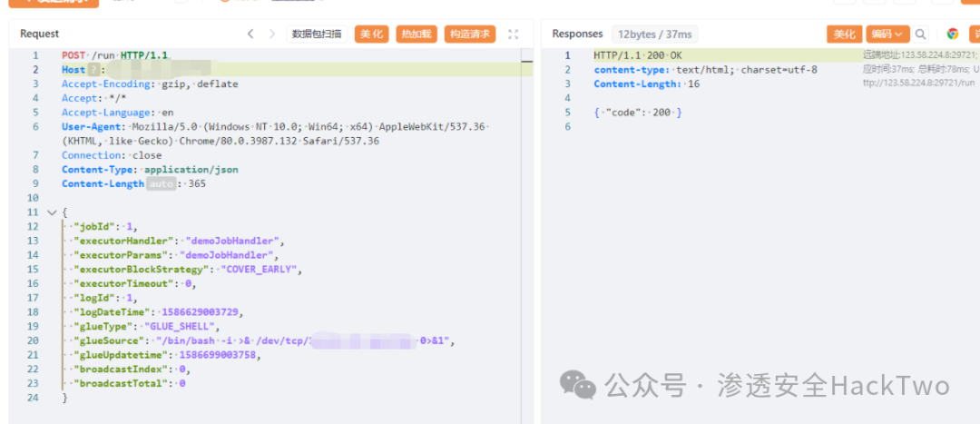Click the POST /run HTTP/1.1 line
Screen dimensions: 980x424
[115, 55]
